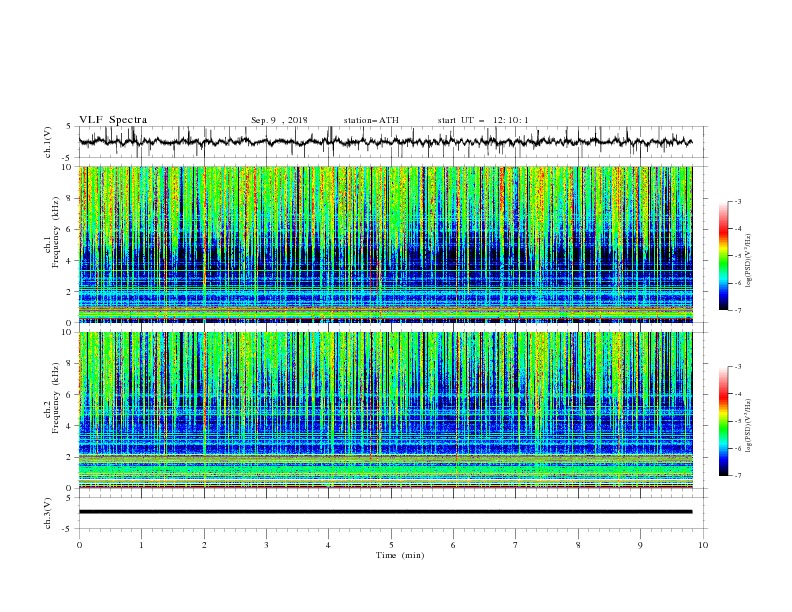792x612 pixels.
Task: Click the "5" tick on the Time axis
Action: tap(391, 545)
